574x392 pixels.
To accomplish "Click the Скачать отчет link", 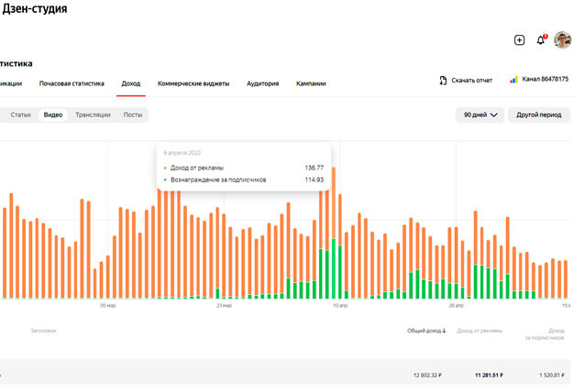I will pos(471,81).
